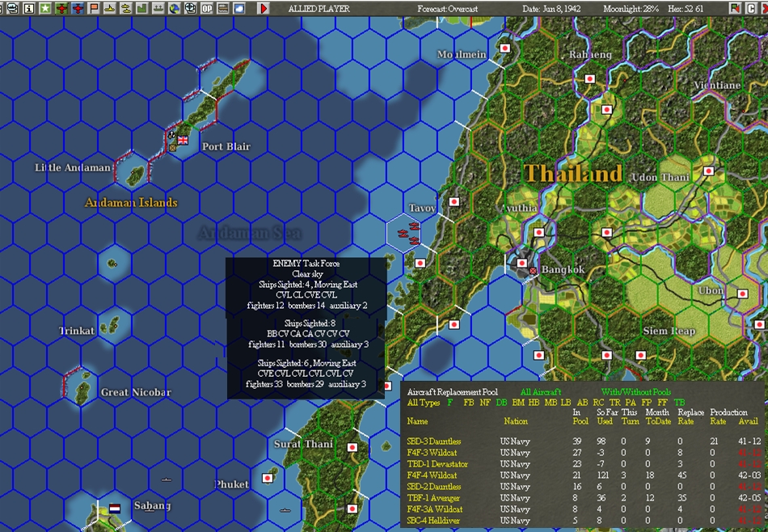
Task: Filter pool by 'TB' torpedo bomber type
Action: pyautogui.click(x=679, y=403)
